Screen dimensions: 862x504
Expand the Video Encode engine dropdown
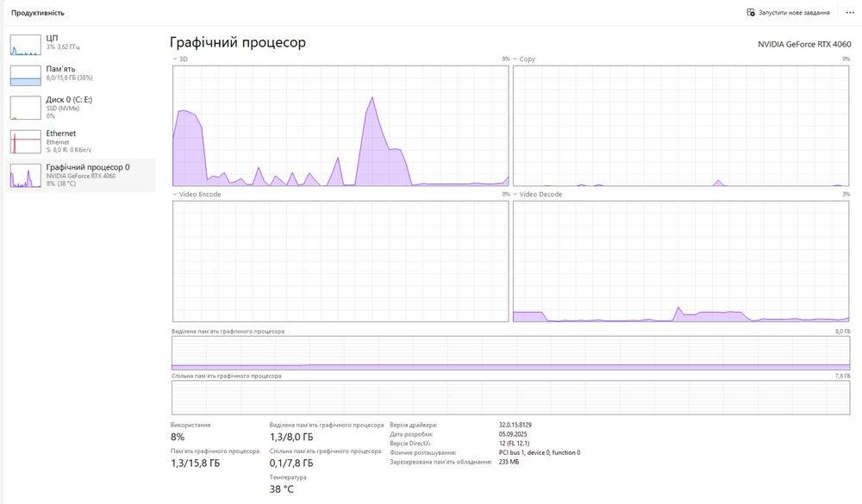point(175,194)
